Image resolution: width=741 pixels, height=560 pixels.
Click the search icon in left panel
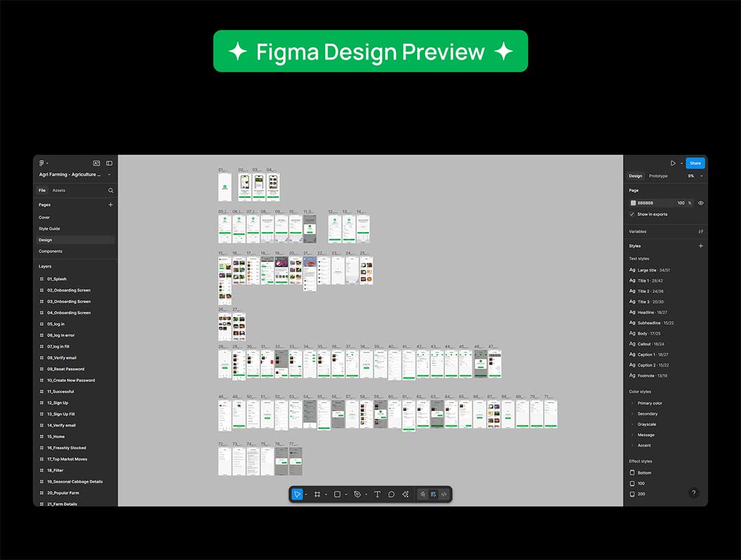[x=110, y=190]
